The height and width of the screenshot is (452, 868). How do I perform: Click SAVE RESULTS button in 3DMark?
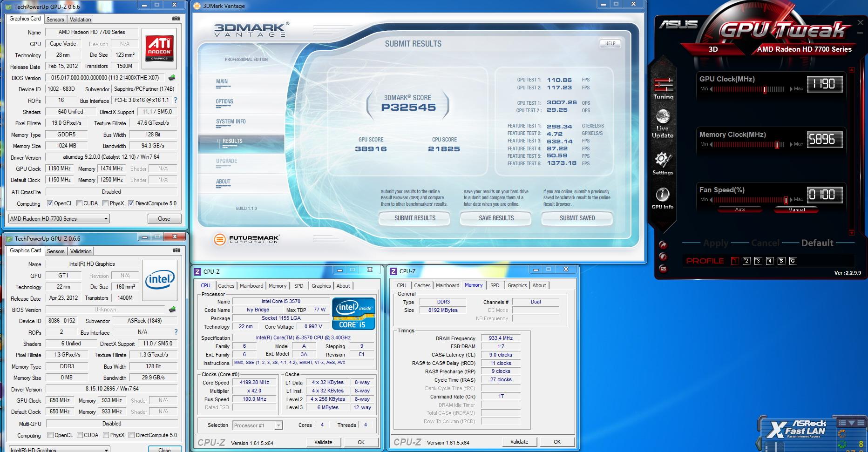point(496,218)
